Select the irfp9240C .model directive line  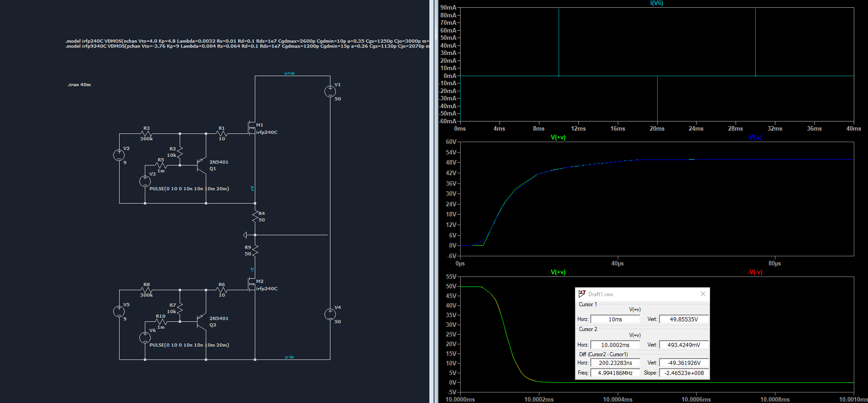(247, 46)
